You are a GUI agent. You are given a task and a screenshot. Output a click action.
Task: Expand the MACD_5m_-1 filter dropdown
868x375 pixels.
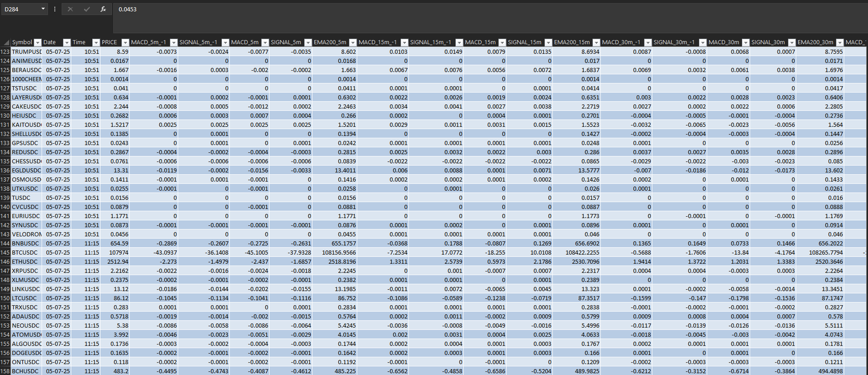(174, 42)
